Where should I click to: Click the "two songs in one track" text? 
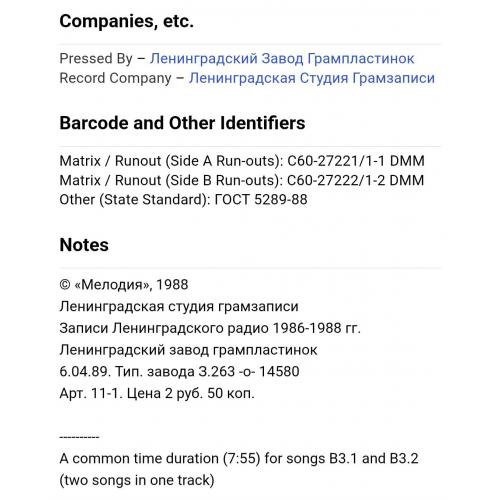click(x=137, y=480)
